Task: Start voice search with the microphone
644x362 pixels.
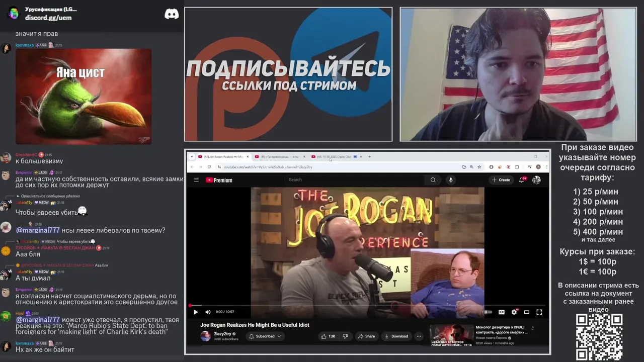Action: tap(451, 179)
